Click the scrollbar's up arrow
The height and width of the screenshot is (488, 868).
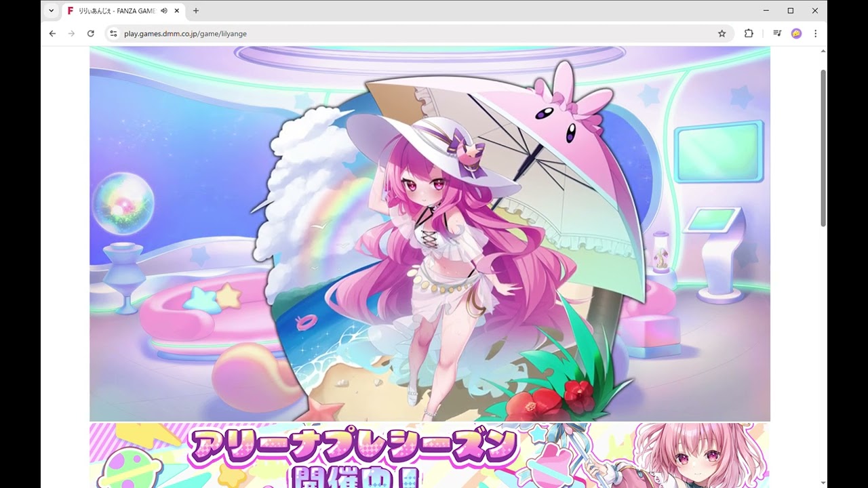coord(823,51)
